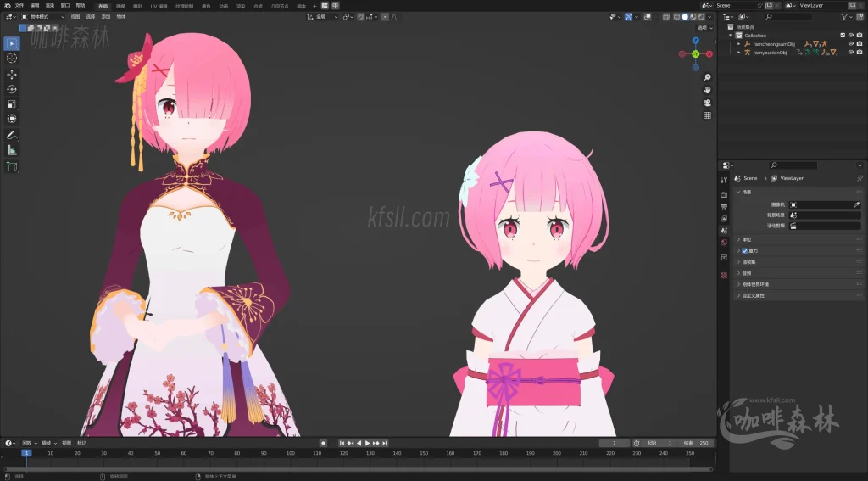The height and width of the screenshot is (481, 868).
Task: Hide ramyounianObj with its eye icon
Action: pos(851,52)
